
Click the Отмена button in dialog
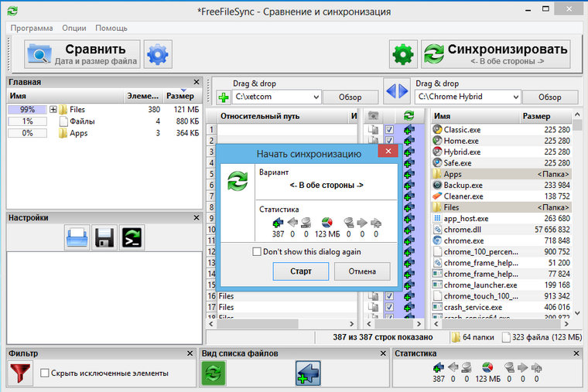pos(362,271)
